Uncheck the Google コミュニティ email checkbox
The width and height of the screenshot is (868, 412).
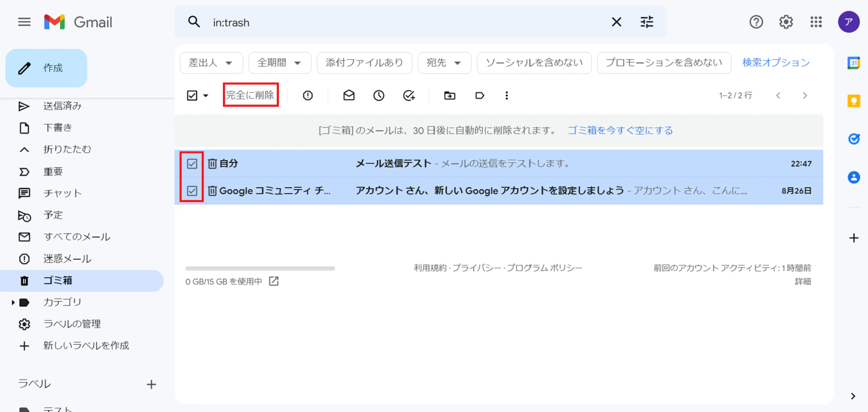[192, 191]
